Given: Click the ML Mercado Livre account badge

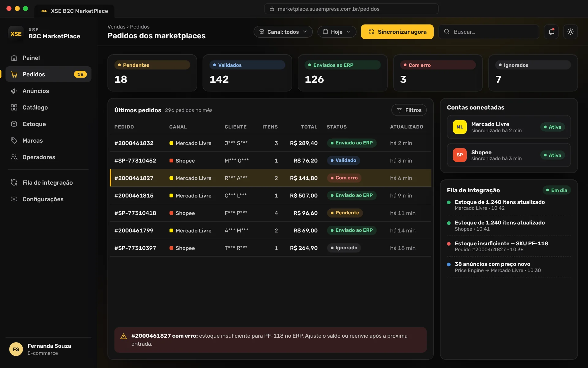Looking at the screenshot, I should tap(460, 127).
